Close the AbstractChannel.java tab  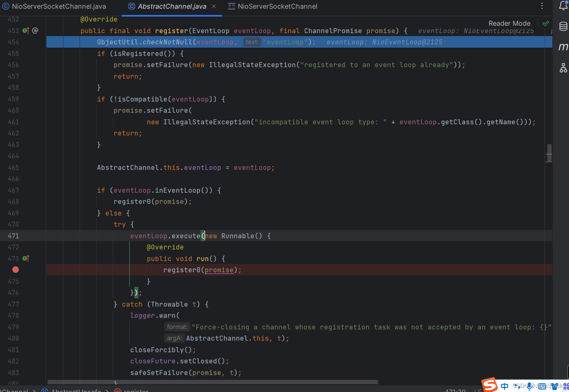click(214, 6)
